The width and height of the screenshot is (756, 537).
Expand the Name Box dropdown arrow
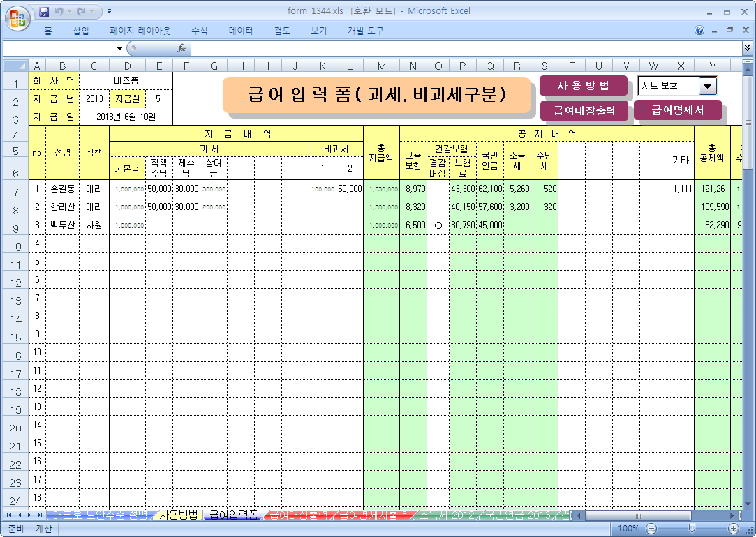click(119, 48)
